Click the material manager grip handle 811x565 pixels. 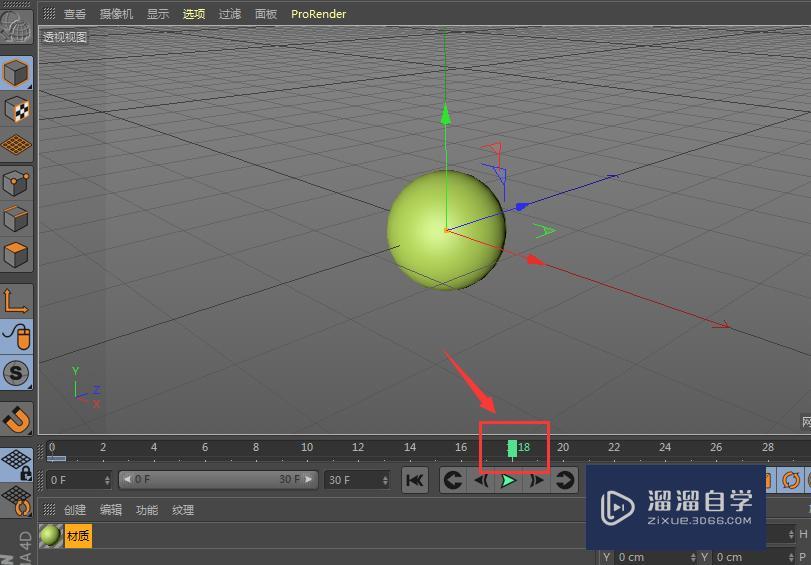(x=49, y=510)
